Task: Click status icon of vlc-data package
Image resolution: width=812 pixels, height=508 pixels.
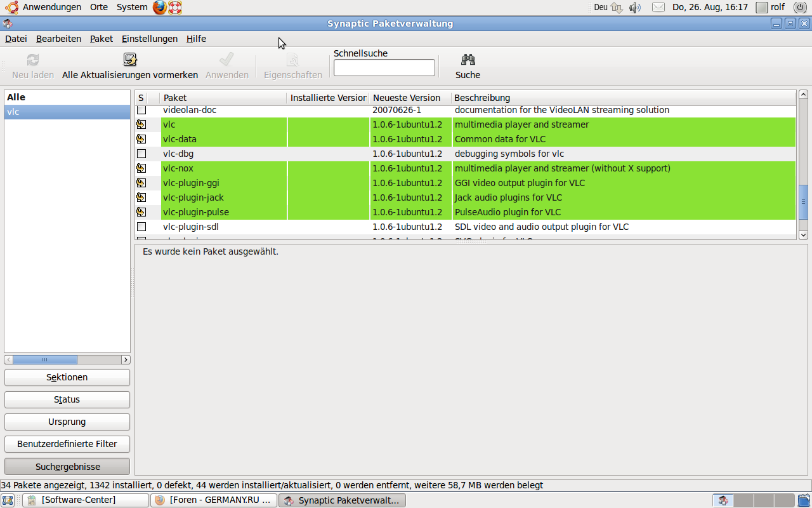Action: 141,139
